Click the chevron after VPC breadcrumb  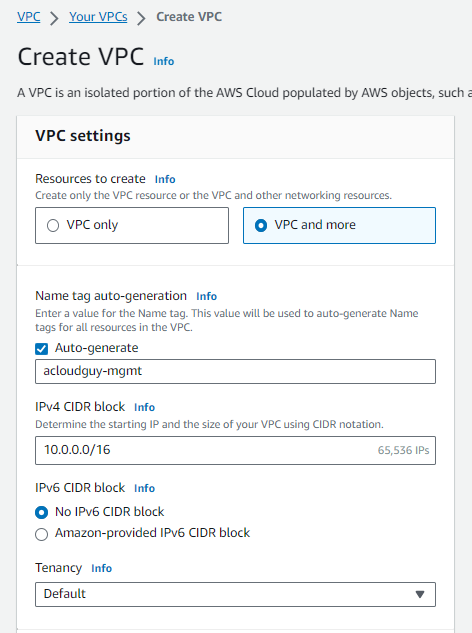point(54,19)
